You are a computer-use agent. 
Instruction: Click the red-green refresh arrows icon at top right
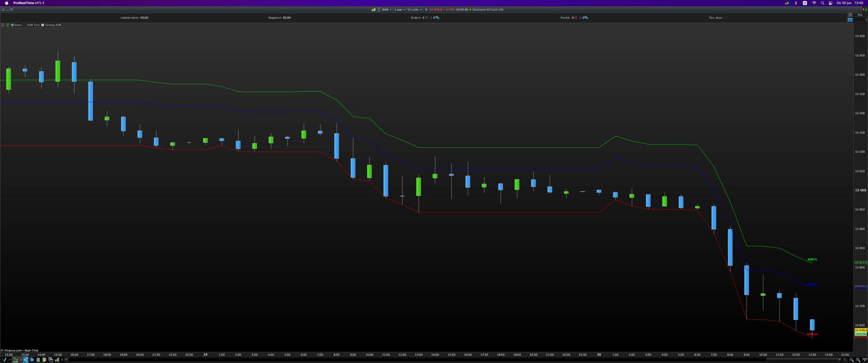coord(865,10)
